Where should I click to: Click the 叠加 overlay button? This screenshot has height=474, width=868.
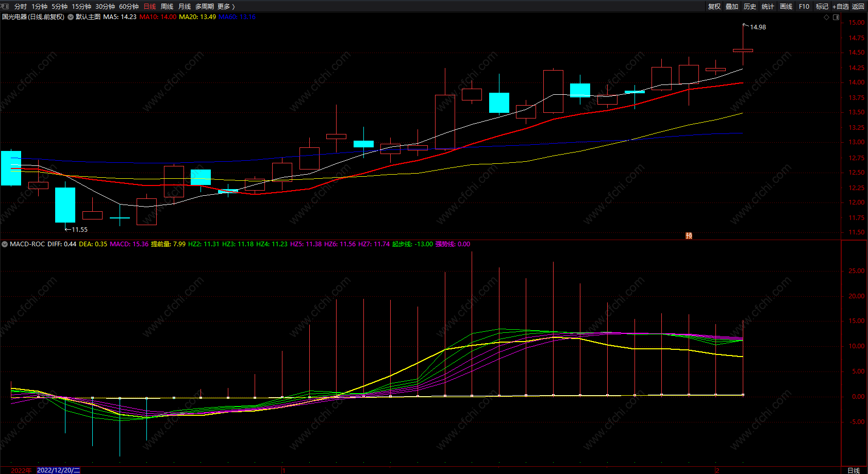732,7
